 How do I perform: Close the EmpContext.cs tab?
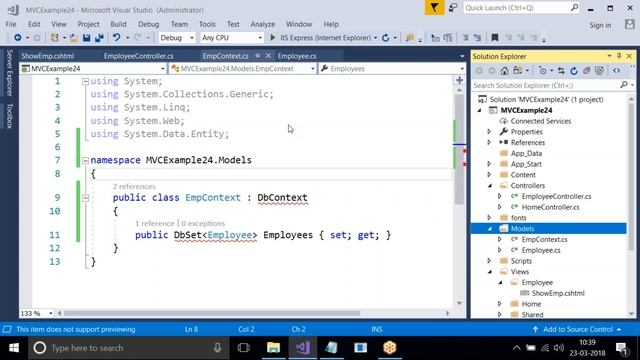(268, 56)
